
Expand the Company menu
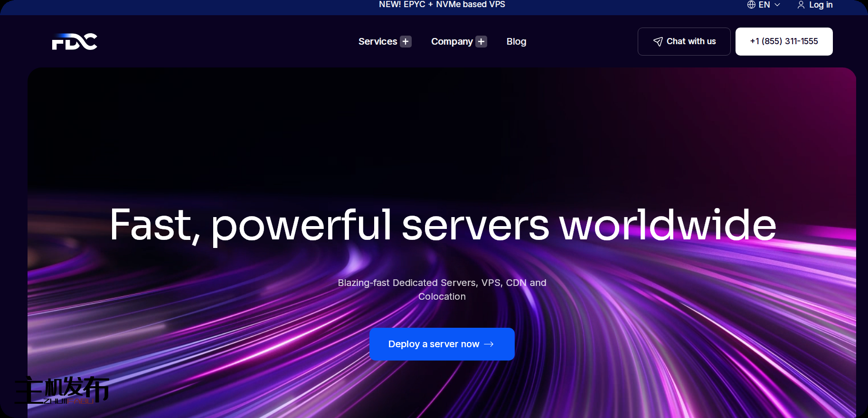pos(452,42)
